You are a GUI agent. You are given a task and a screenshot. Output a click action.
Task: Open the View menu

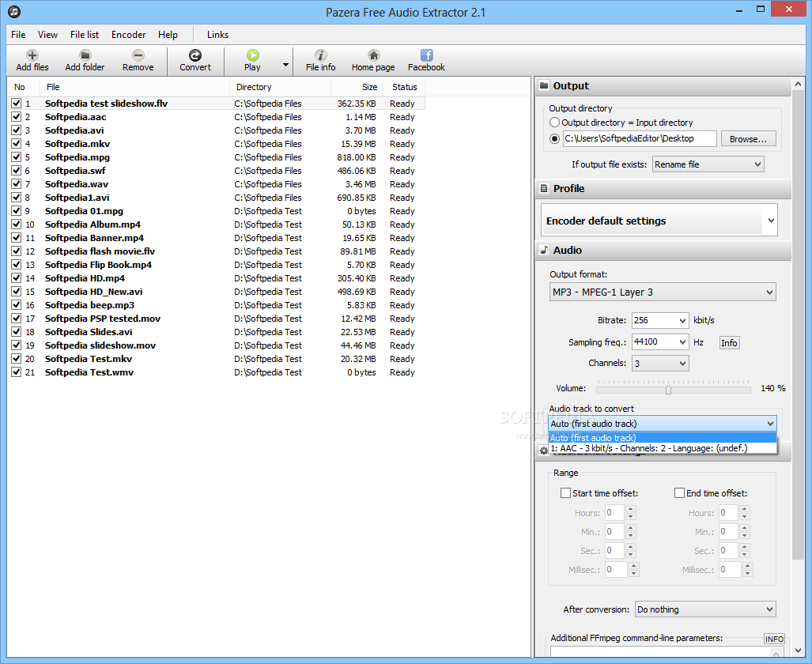(x=47, y=34)
